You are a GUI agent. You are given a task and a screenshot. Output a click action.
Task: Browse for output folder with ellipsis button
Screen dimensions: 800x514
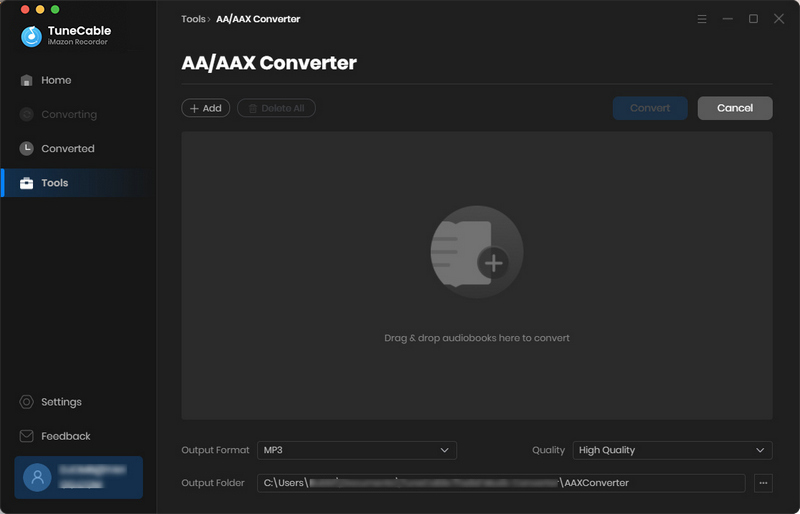coord(763,483)
